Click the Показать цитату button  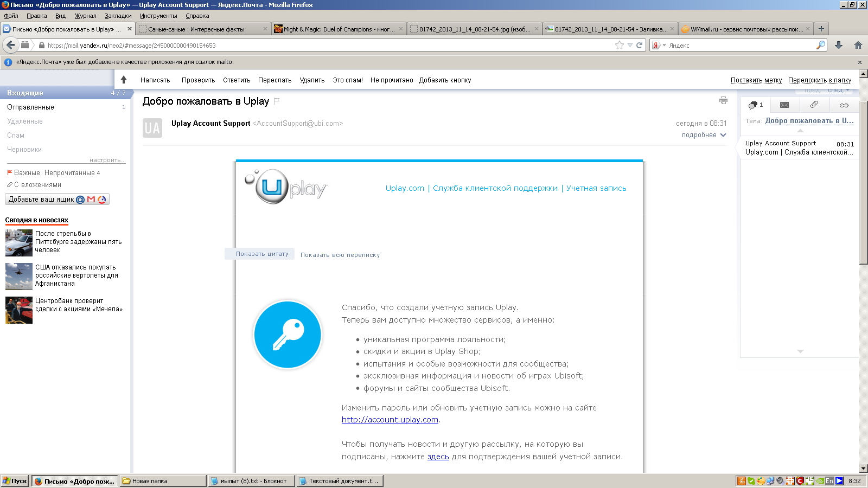(x=260, y=254)
